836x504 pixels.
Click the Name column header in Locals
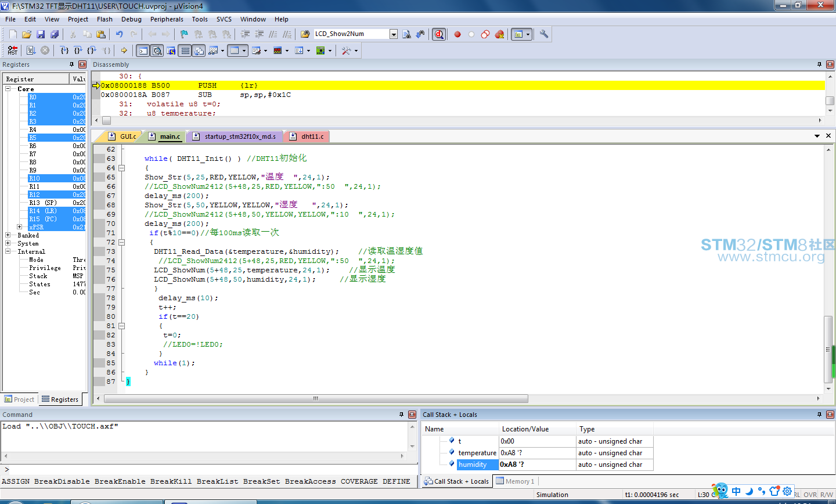460,429
